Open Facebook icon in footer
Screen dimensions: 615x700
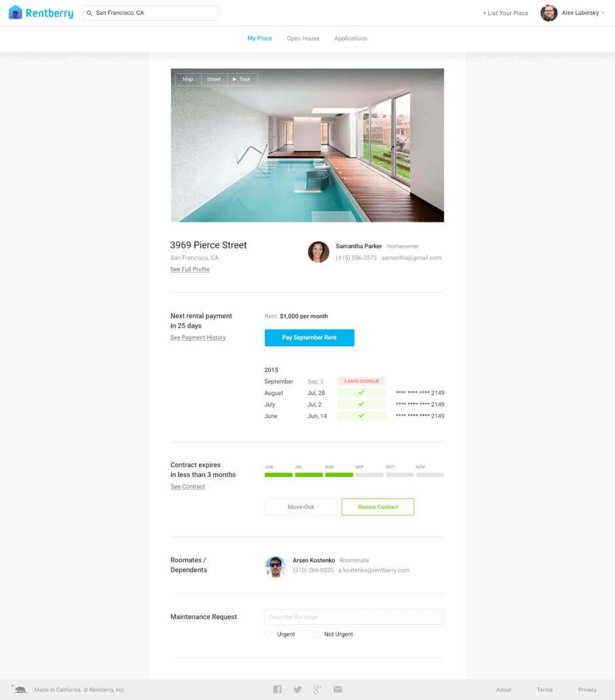coord(277,690)
